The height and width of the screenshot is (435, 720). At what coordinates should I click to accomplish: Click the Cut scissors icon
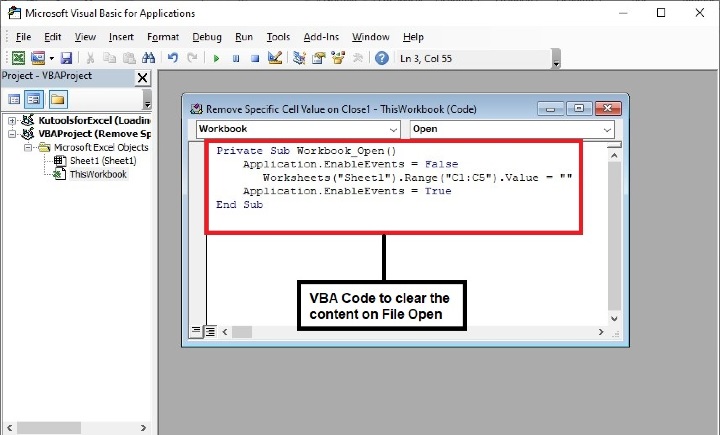point(90,58)
